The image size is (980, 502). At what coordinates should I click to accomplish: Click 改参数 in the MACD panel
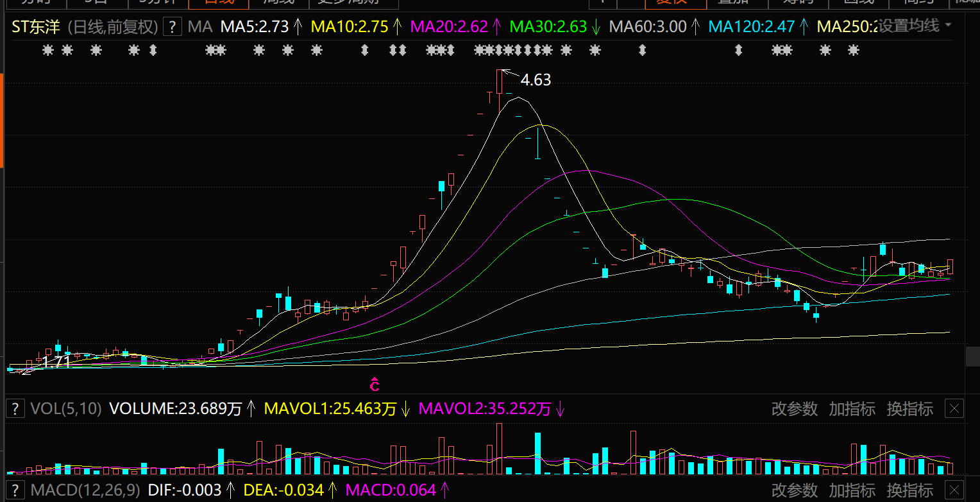click(794, 490)
